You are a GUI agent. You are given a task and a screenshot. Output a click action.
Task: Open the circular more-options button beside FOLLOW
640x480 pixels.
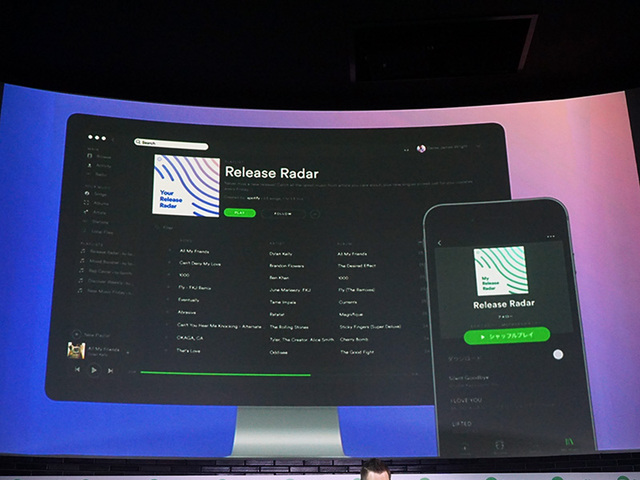coord(315,214)
